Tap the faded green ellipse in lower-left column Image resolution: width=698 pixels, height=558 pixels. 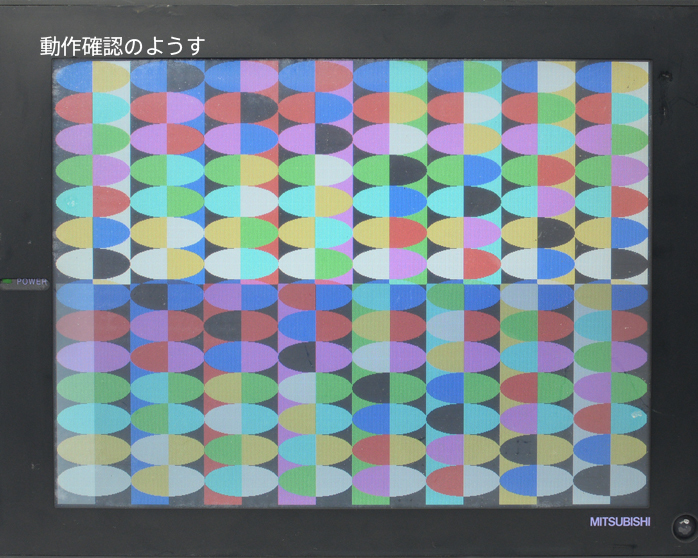tap(93, 388)
